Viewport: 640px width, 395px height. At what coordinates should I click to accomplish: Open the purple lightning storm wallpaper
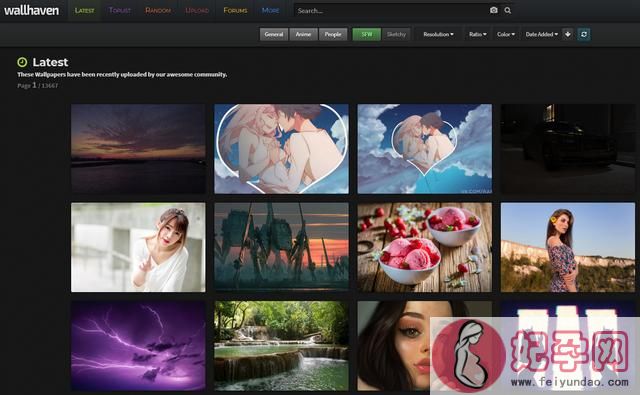(x=138, y=346)
